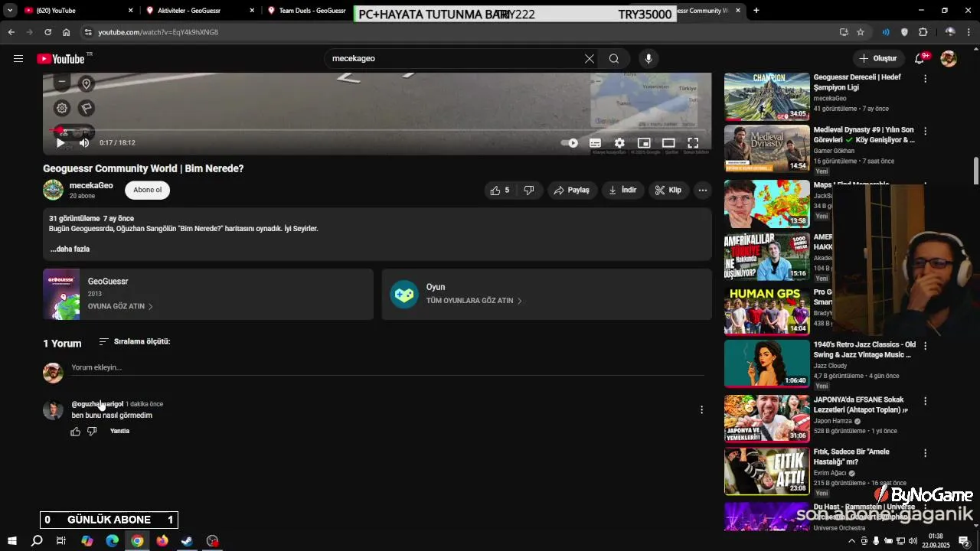Dislike the video

(530, 190)
